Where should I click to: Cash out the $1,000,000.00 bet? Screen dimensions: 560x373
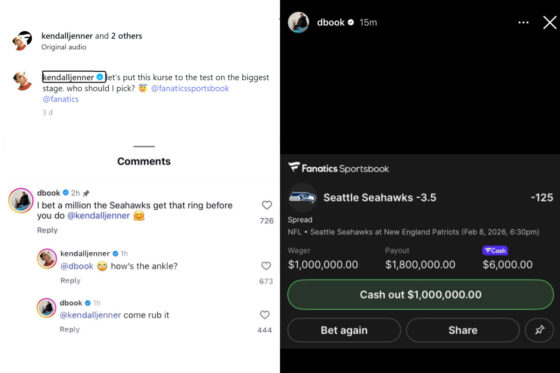tap(420, 295)
